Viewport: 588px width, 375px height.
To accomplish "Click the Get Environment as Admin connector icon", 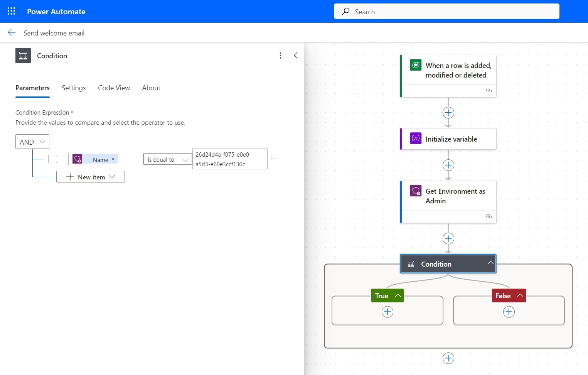I will (416, 191).
